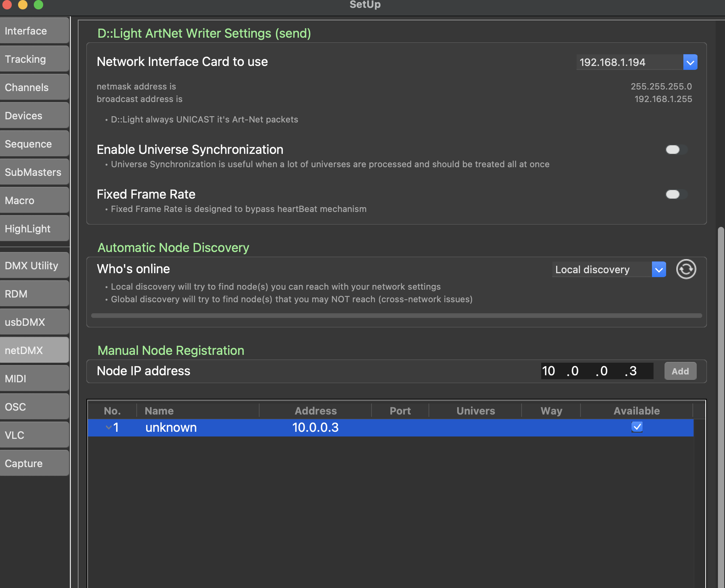Click the node discovery progress bar
The image size is (725, 588).
[x=396, y=316]
